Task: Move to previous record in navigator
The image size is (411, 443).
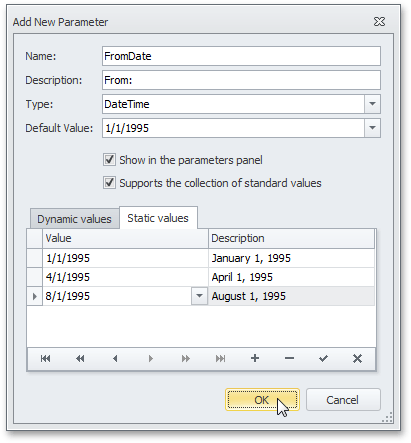Action: tap(115, 359)
